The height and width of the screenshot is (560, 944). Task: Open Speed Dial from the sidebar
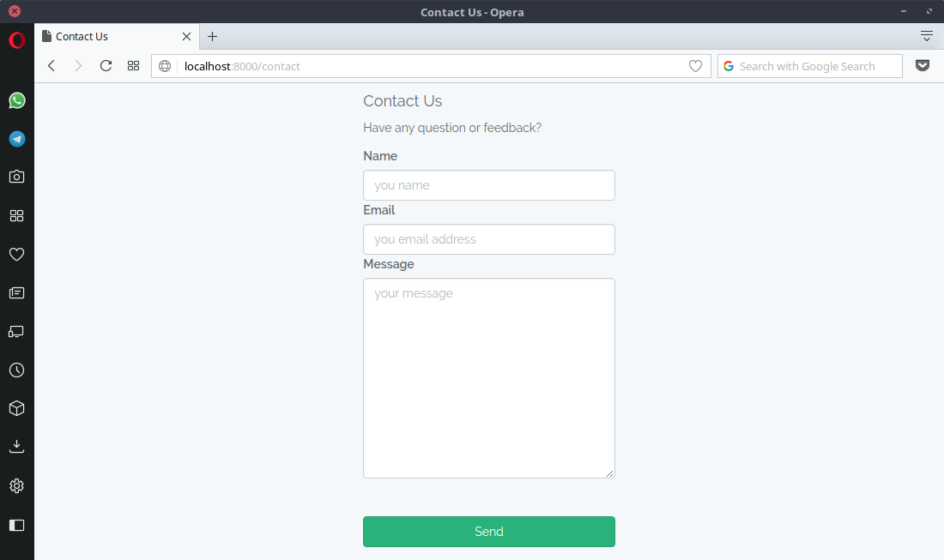point(16,216)
